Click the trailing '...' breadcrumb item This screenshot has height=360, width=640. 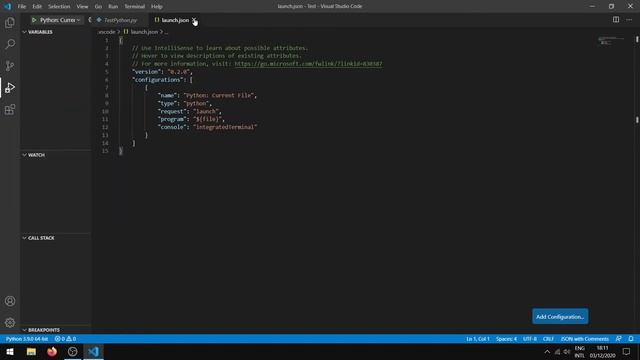[x=166, y=32]
